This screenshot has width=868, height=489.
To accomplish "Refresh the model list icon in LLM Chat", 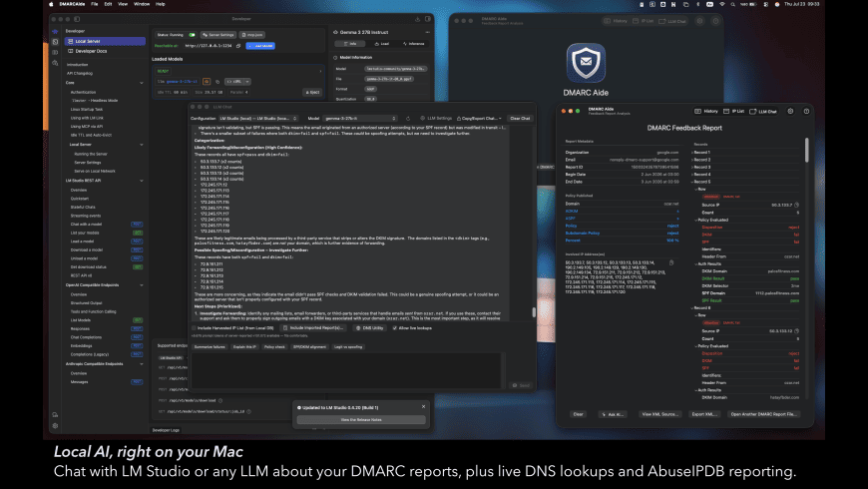I will (408, 119).
